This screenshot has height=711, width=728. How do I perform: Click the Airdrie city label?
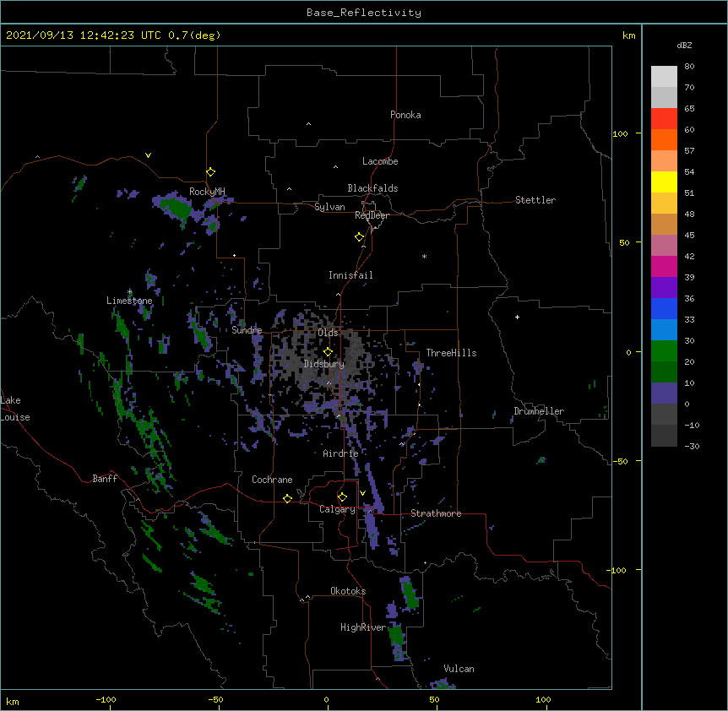[x=341, y=453]
